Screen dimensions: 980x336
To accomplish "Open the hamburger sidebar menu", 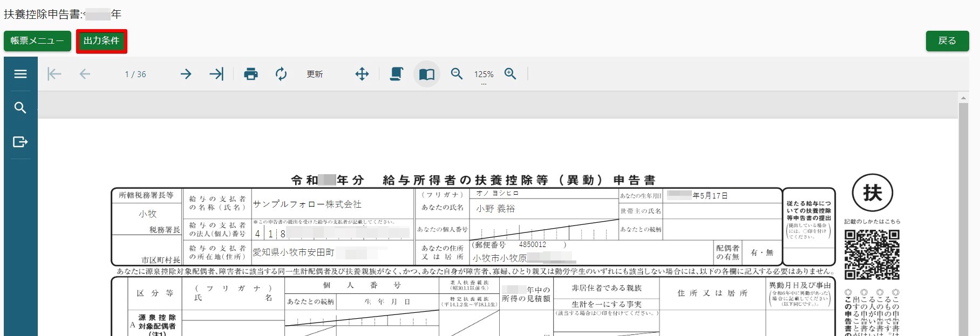I will 21,74.
